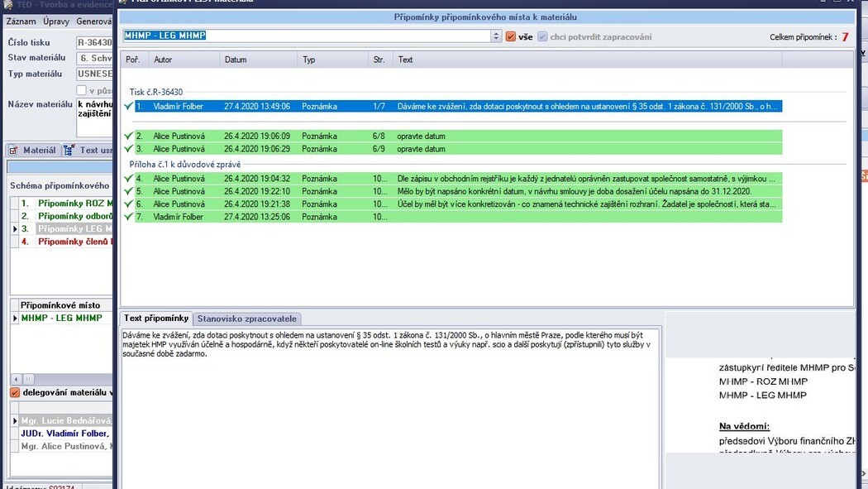This screenshot has height=489, width=868.
Task: Toggle the 'vše' checkbox
Action: [x=511, y=36]
